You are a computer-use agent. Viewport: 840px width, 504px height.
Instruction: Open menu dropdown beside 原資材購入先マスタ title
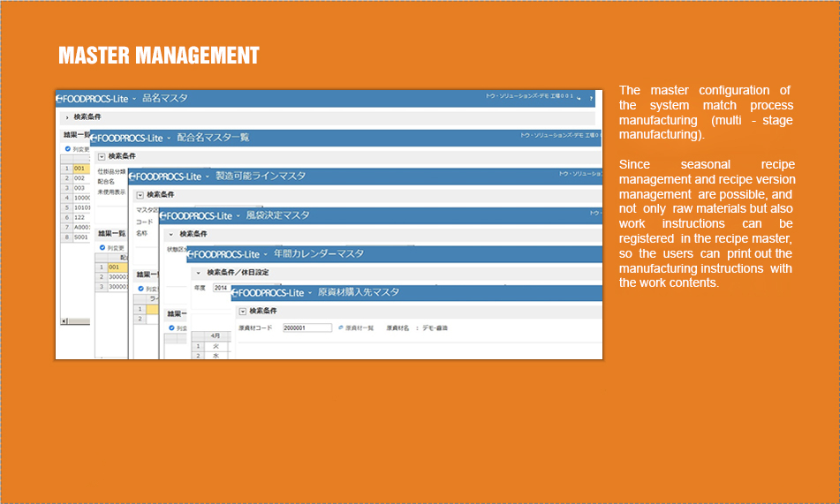click(309, 292)
